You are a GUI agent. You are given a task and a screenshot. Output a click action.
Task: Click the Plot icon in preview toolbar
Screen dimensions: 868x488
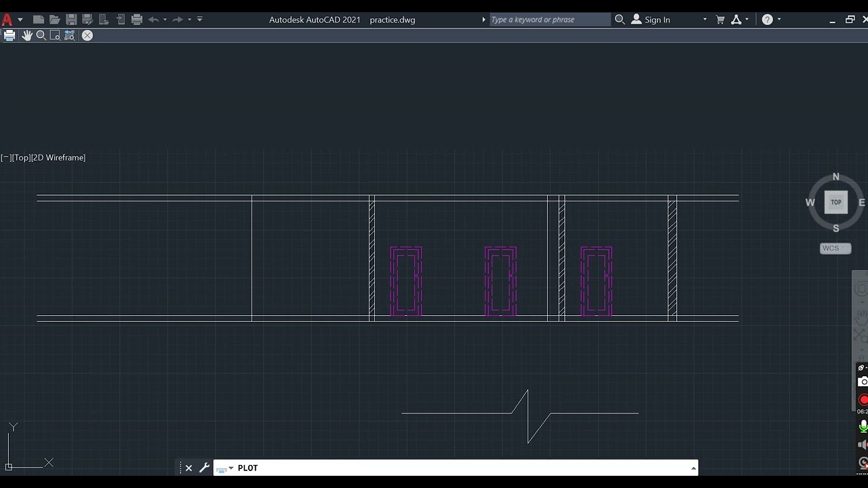9,35
